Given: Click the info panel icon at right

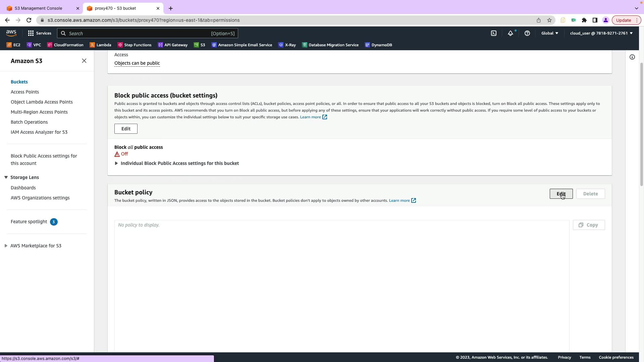Looking at the screenshot, I should coord(632,57).
